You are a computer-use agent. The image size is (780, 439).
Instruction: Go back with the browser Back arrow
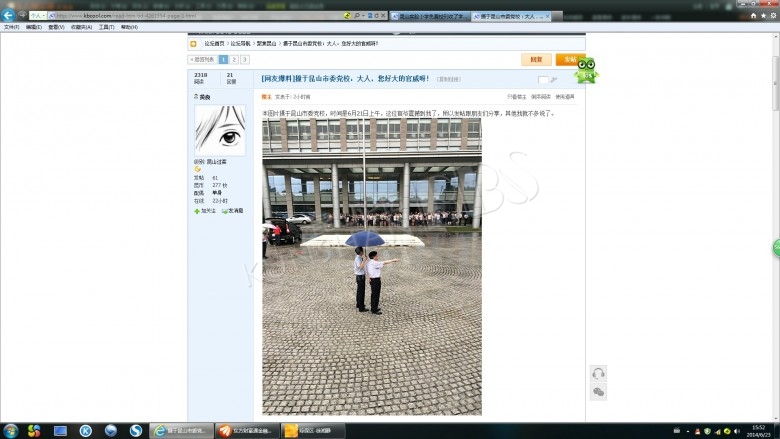pos(8,15)
